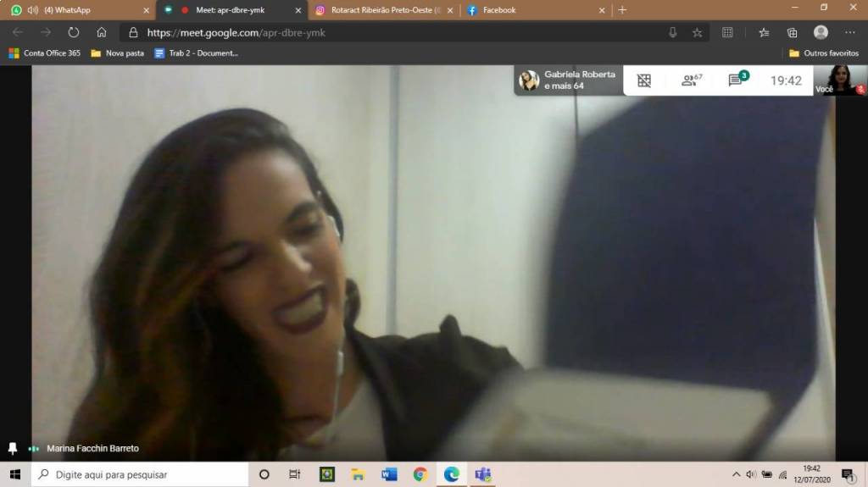Expand the hidden system tray icons chevron
Image resolution: width=868 pixels, height=487 pixels.
tap(736, 474)
